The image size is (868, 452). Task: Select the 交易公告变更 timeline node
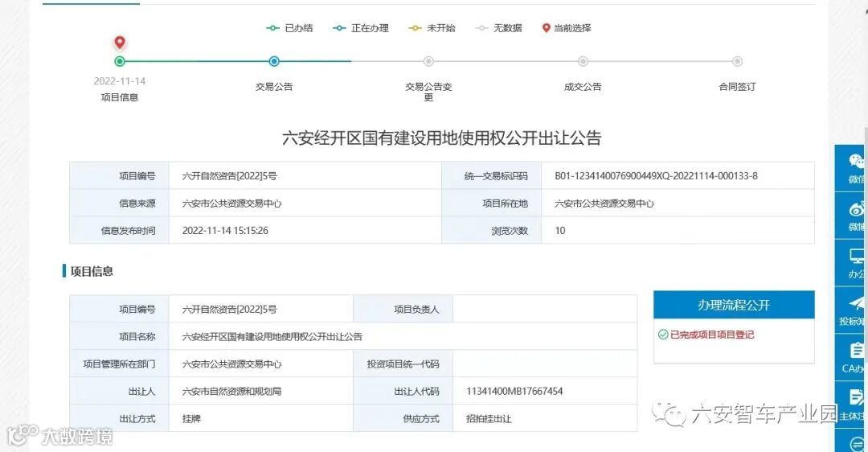[428, 61]
